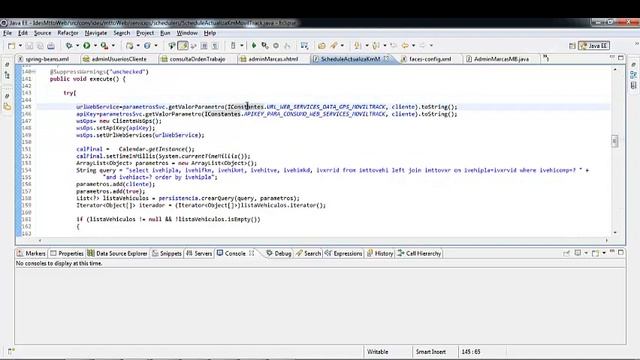Click the Search pencil toolbar icon
This screenshot has height=360, width=640.
click(x=334, y=46)
